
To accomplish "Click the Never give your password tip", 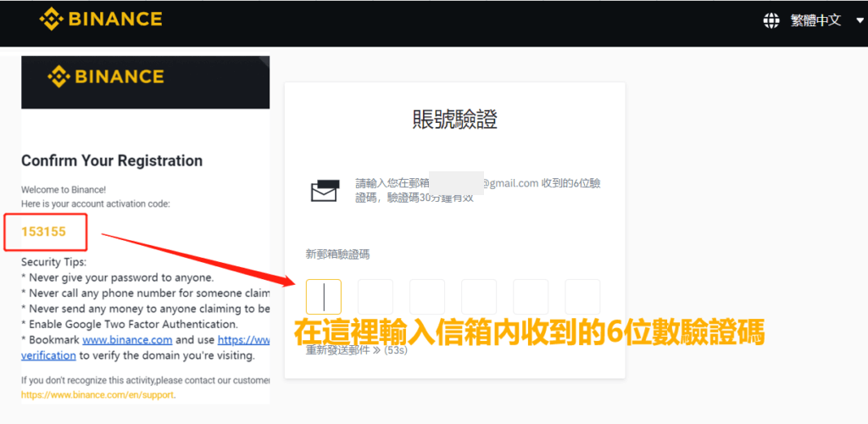I will (117, 277).
